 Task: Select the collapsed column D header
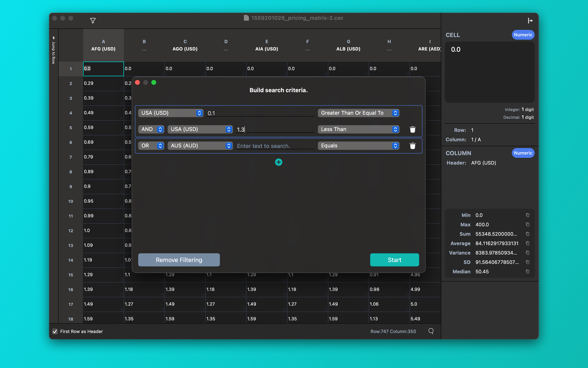tap(226, 45)
